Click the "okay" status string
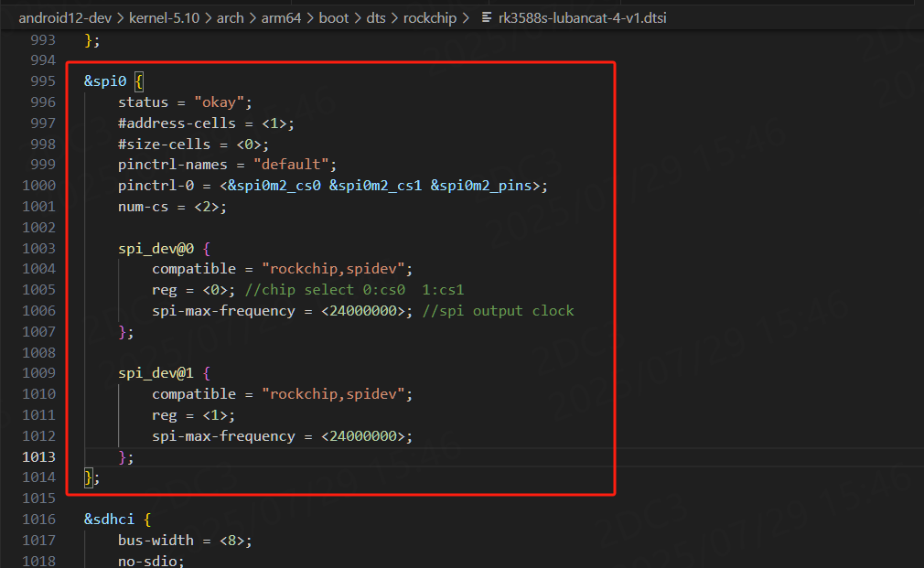Image resolution: width=924 pixels, height=568 pixels. (x=220, y=102)
